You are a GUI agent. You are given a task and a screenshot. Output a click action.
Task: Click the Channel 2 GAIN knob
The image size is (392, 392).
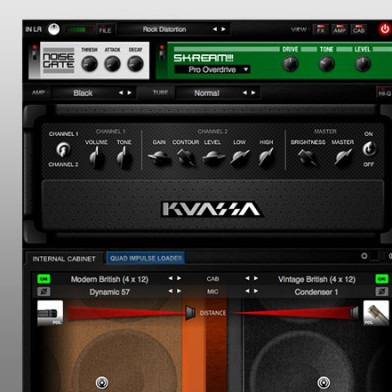click(x=159, y=158)
